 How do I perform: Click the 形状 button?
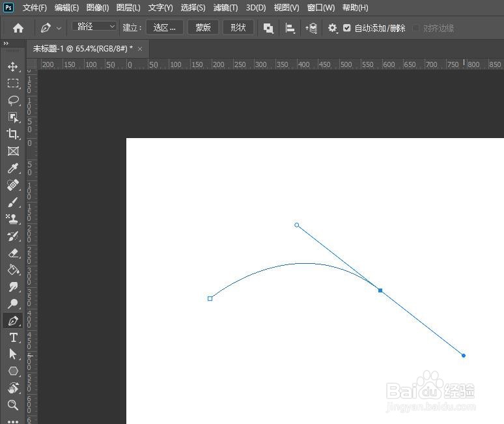(238, 27)
